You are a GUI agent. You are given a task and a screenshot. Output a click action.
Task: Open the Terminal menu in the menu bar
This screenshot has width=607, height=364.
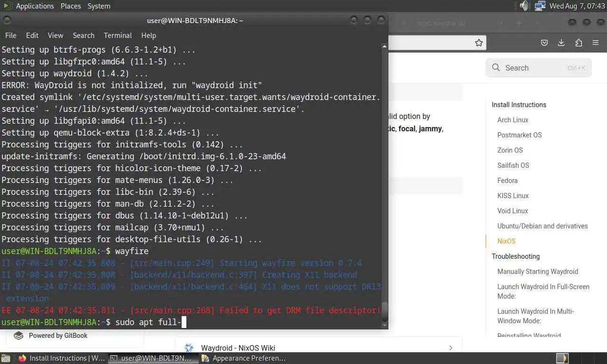[x=118, y=35]
